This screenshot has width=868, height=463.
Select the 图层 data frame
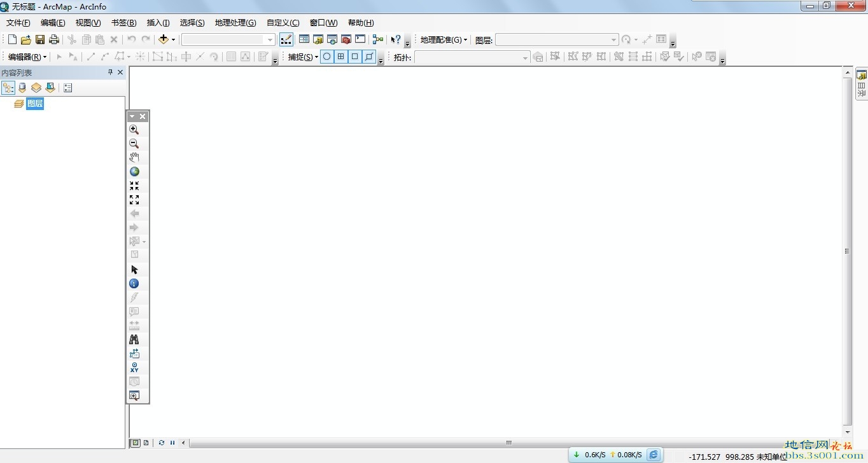pyautogui.click(x=35, y=104)
